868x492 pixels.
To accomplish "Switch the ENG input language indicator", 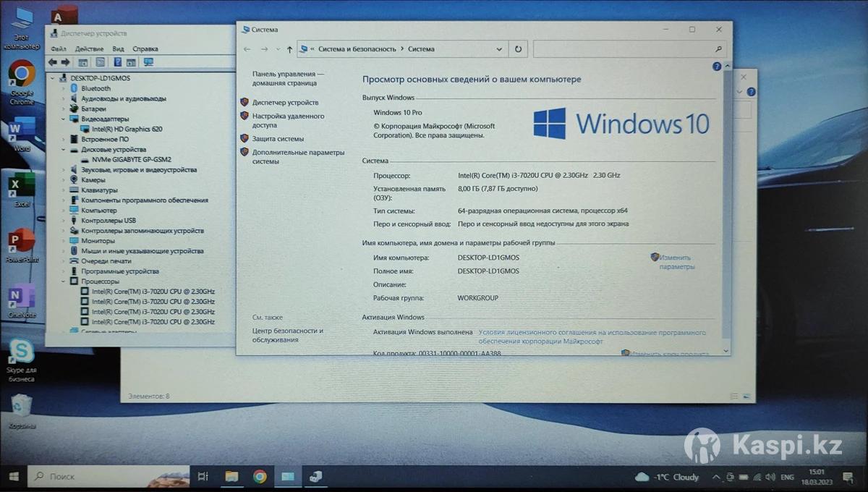I will pos(788,478).
